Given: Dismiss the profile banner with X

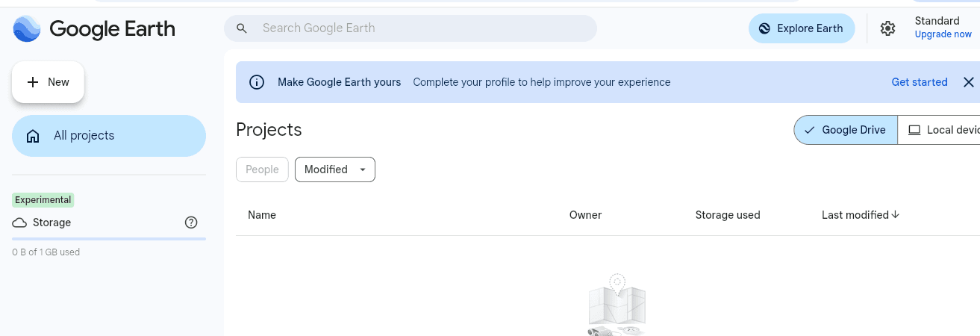Looking at the screenshot, I should [969, 82].
